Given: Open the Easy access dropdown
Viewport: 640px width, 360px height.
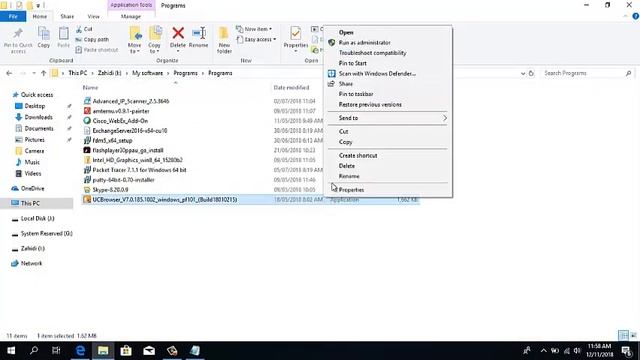Looking at the screenshot, I should pyautogui.click(x=256, y=40).
